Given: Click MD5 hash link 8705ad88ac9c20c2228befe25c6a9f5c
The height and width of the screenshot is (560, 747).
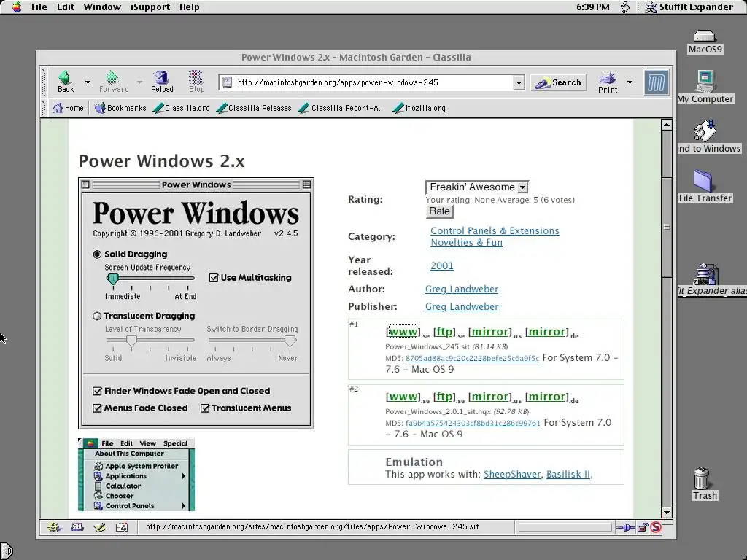Looking at the screenshot, I should pyautogui.click(x=472, y=358).
